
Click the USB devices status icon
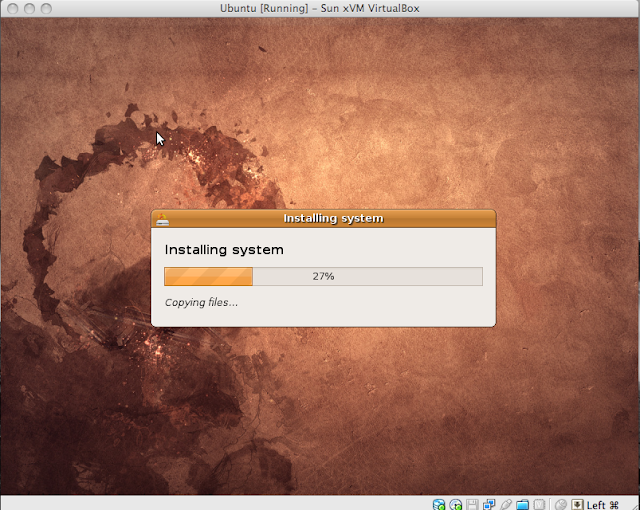pos(506,505)
